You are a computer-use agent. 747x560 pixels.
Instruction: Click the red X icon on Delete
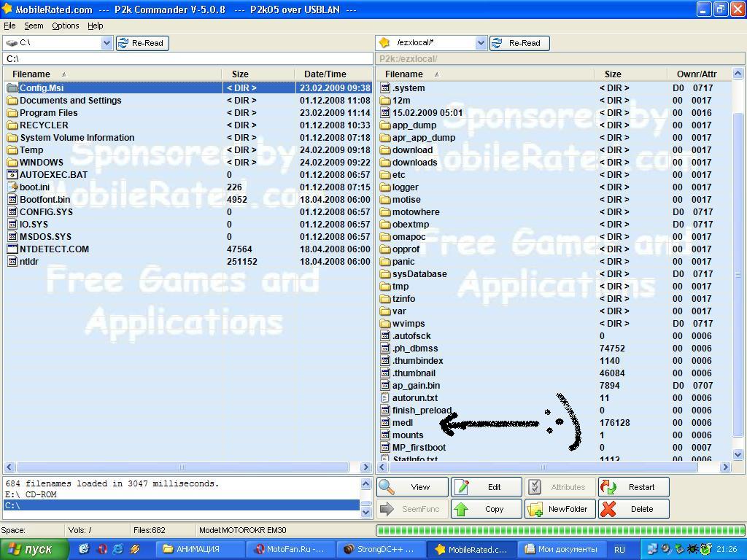pyautogui.click(x=608, y=509)
